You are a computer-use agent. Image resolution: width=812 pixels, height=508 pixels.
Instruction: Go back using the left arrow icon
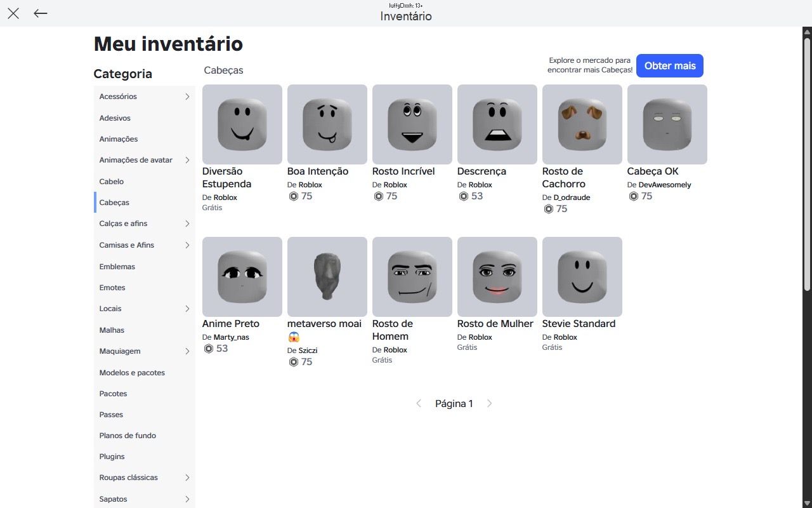coord(41,13)
